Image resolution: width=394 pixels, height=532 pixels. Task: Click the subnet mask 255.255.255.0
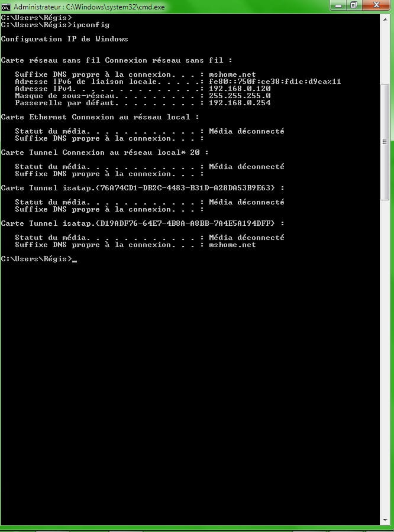[240, 96]
